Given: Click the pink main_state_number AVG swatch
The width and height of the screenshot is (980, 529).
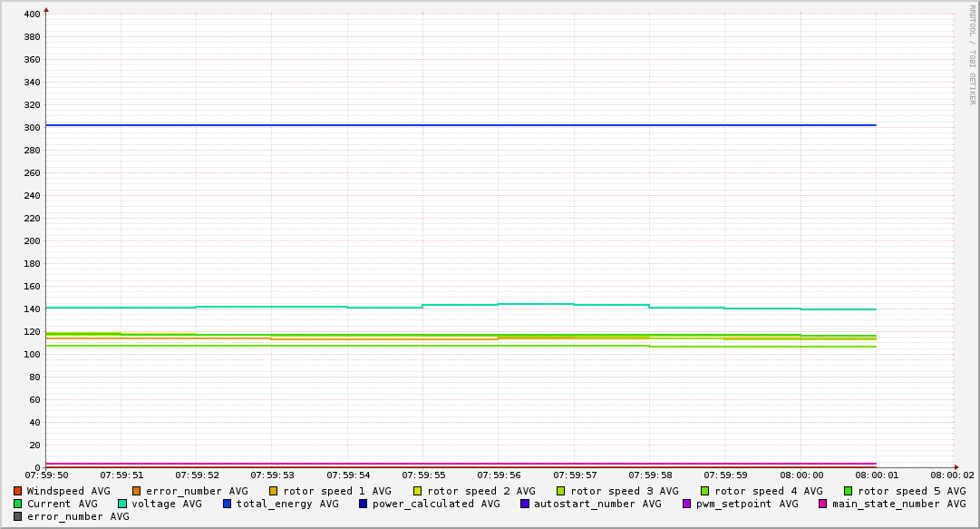Looking at the screenshot, I should coord(823,504).
